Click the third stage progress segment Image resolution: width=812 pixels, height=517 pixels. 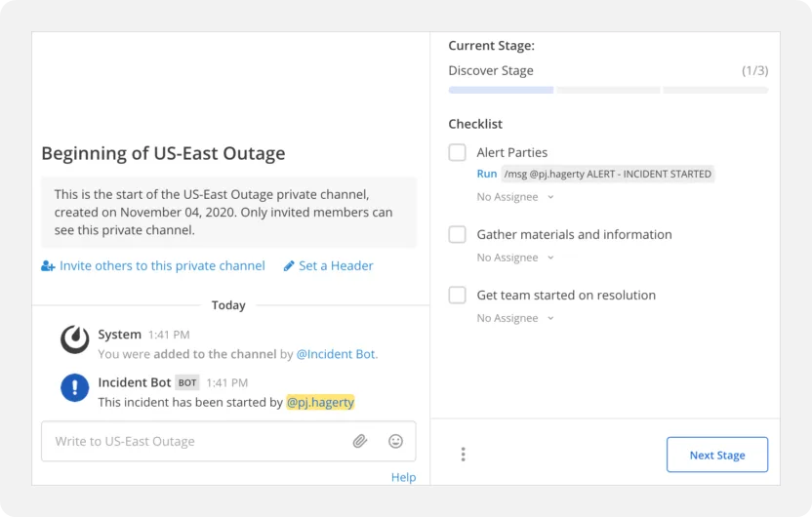715,90
